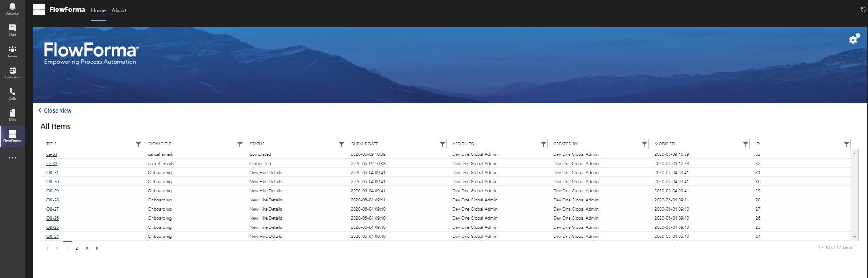Select cancel emails flow title in row ce-32
Viewport: 868px width, 278px height.
coord(161,164)
